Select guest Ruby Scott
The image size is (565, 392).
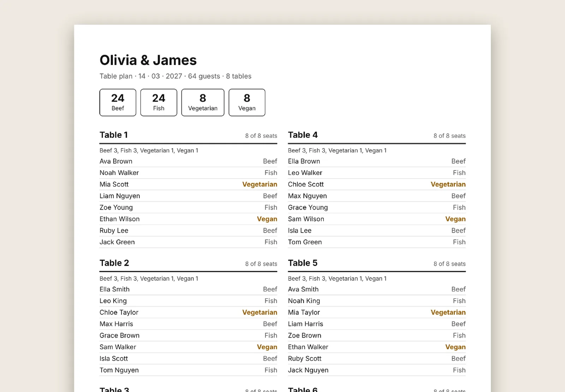304,358
